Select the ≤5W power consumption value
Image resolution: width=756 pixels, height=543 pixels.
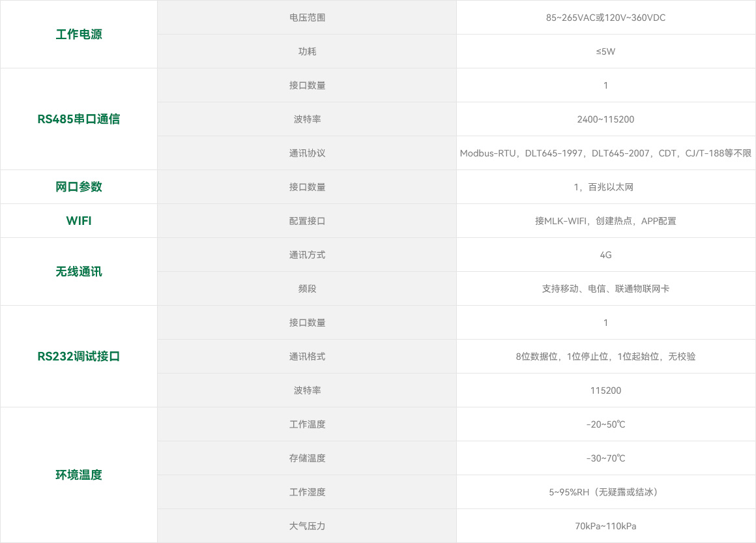coord(605,51)
